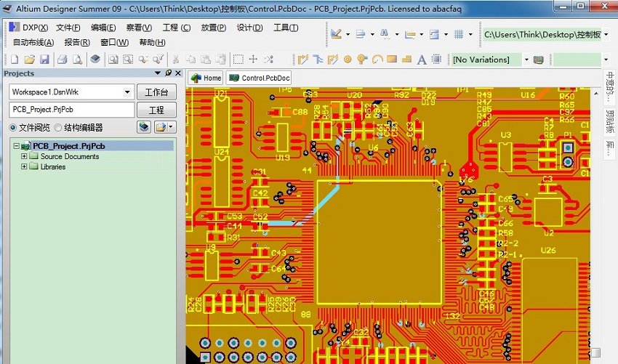Open the view options dropdown in Projects panel
This screenshot has width=618, height=364.
click(170, 127)
